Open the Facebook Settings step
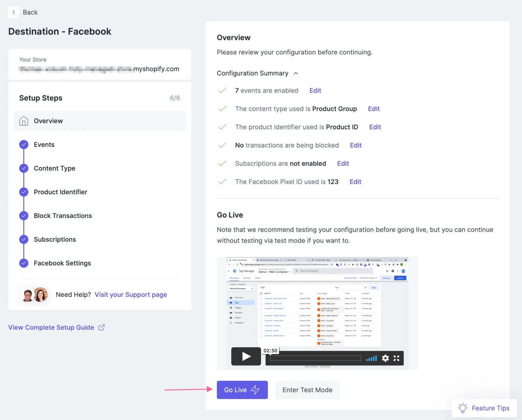Viewport: 522px width, 420px height. coord(62,263)
